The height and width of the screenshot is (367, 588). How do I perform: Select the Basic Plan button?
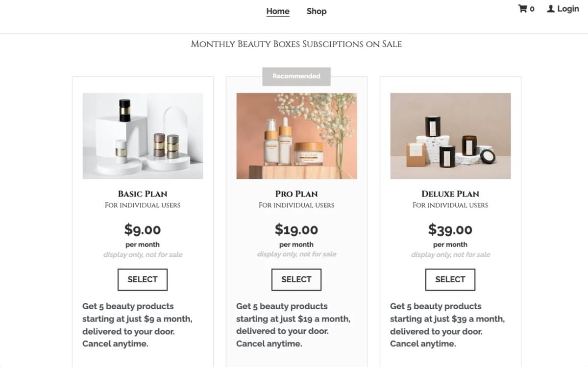[x=143, y=279]
